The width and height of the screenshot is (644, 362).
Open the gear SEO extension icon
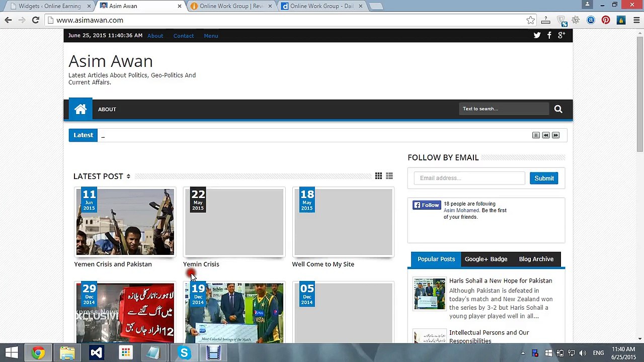(576, 20)
